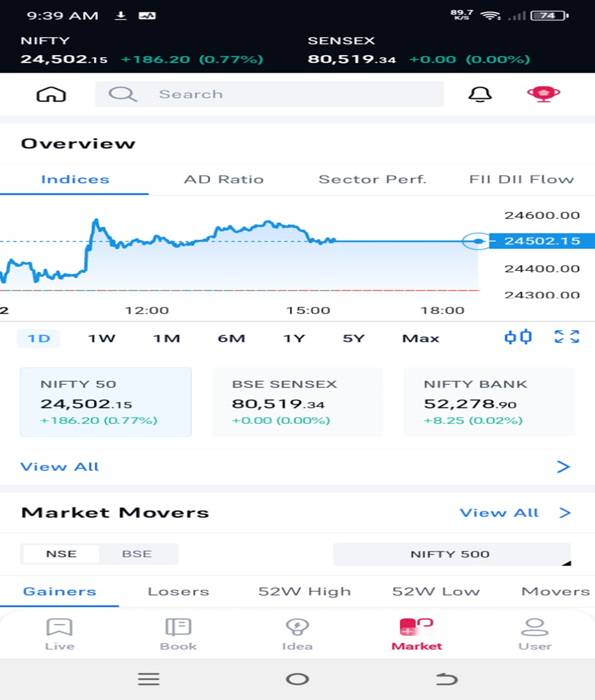Viewport: 595px width, 700px height.
Task: Open the User profile nav icon
Action: pos(535,627)
